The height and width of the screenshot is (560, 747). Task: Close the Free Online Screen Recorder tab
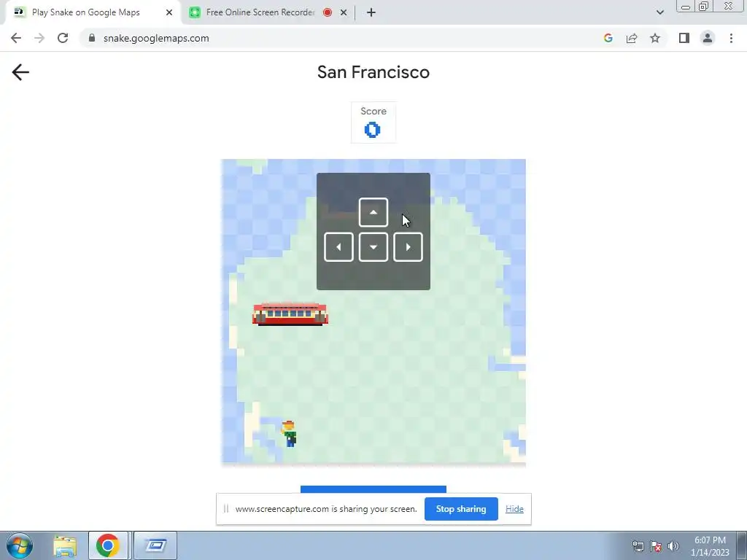344,12
